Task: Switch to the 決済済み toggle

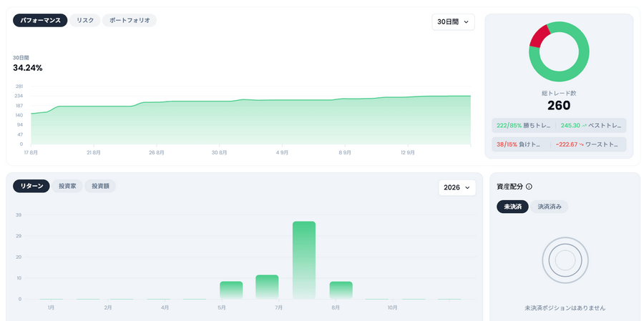Action: 549,207
